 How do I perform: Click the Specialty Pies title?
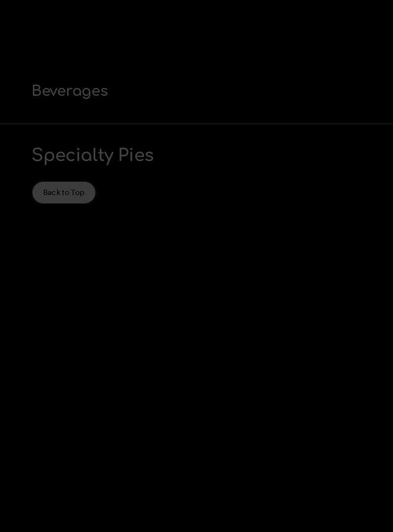point(93,155)
